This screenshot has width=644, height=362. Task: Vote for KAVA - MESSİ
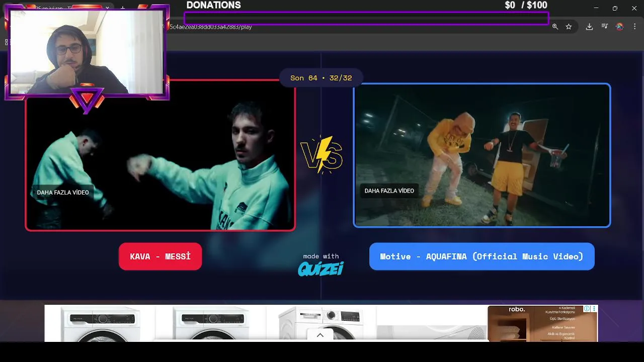point(160,256)
